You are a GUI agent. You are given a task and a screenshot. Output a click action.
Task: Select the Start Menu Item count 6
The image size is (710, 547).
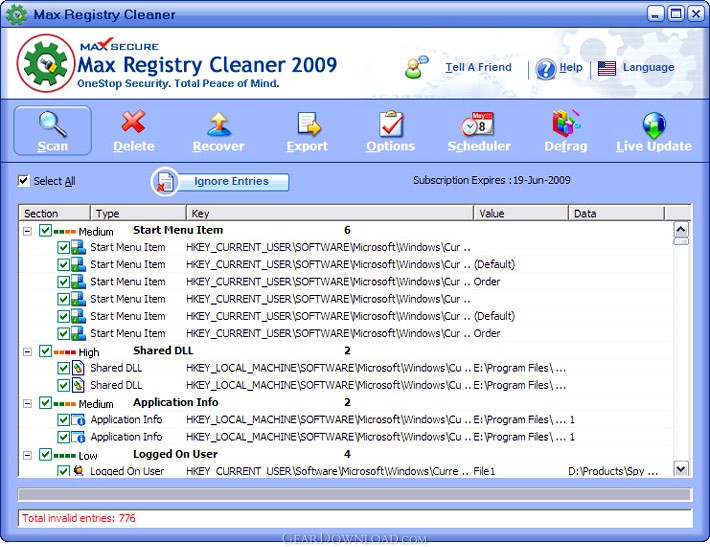[x=347, y=230]
